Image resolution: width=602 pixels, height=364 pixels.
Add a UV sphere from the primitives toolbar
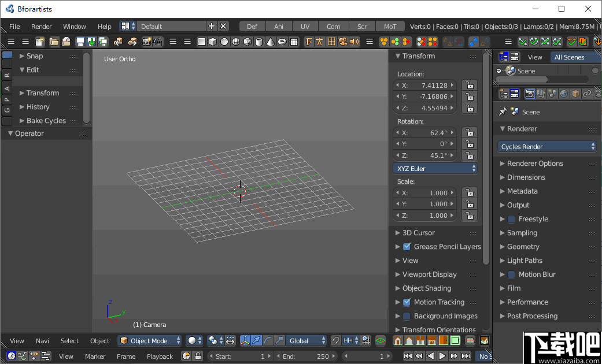(237, 41)
